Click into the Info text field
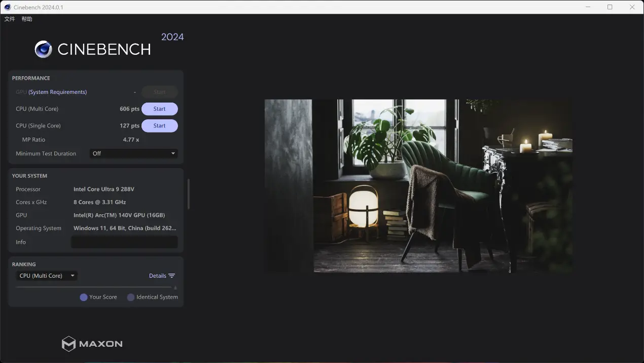Viewport: 644px width, 363px height. [124, 242]
